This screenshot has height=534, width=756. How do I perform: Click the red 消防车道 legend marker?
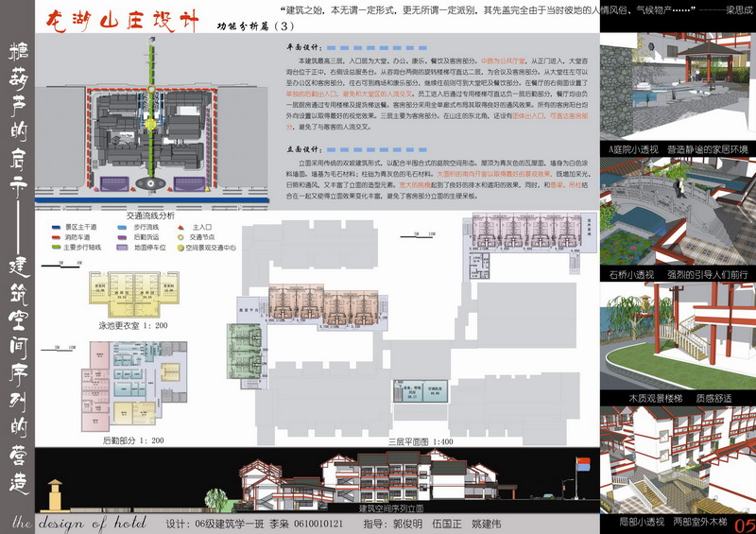(x=56, y=234)
